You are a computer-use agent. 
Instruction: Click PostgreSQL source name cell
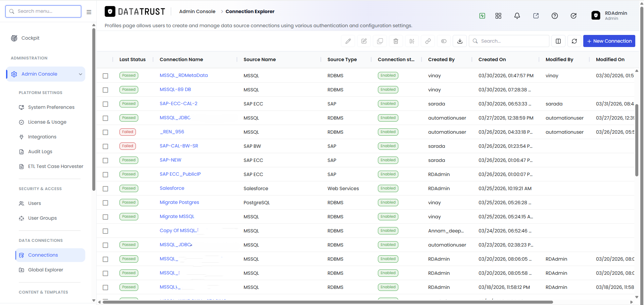tap(257, 203)
